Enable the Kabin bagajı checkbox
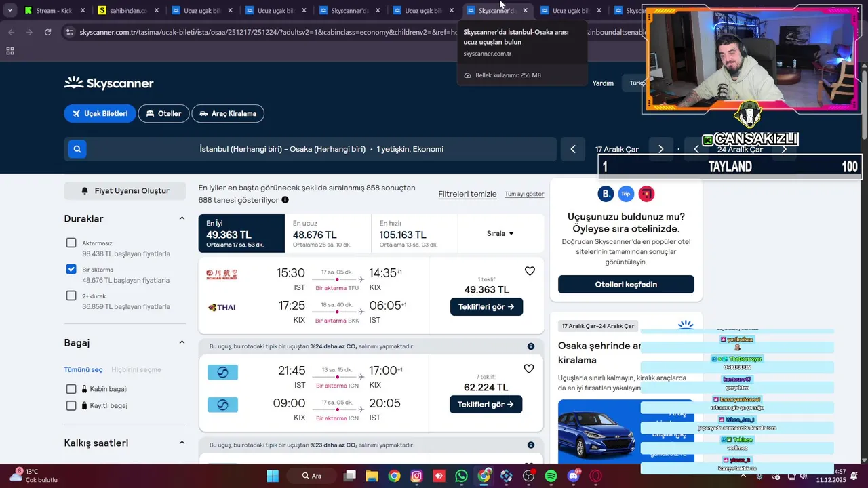This screenshot has width=868, height=488. (71, 389)
